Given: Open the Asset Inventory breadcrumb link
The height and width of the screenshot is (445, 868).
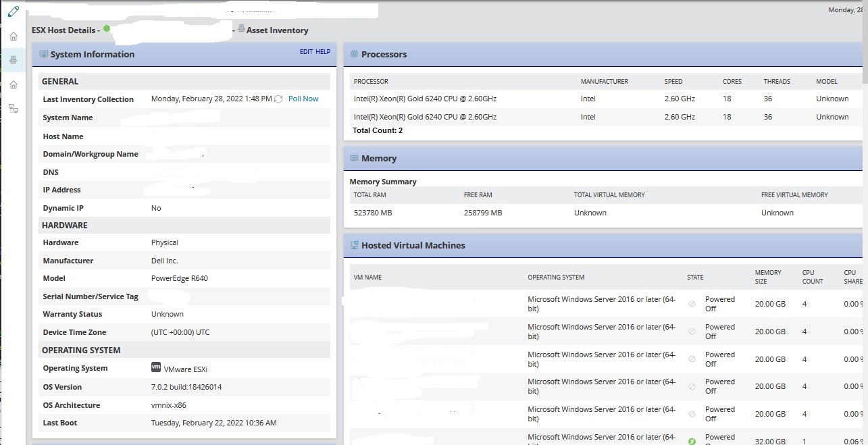Looking at the screenshot, I should (277, 30).
